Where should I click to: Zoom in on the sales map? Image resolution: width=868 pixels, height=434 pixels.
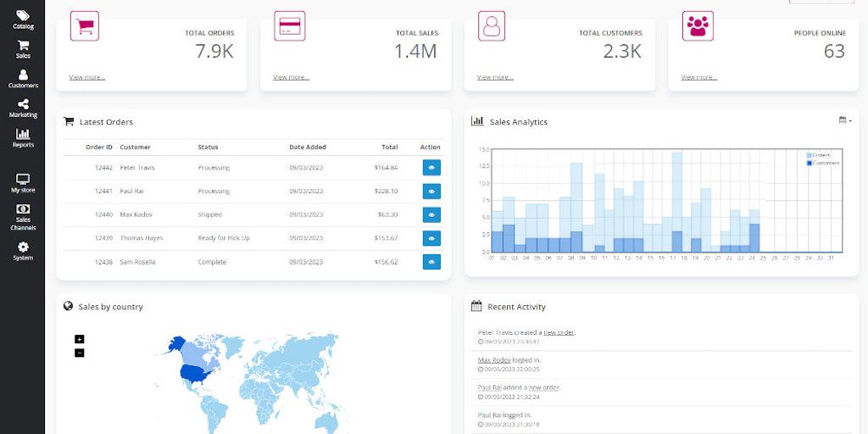point(80,339)
